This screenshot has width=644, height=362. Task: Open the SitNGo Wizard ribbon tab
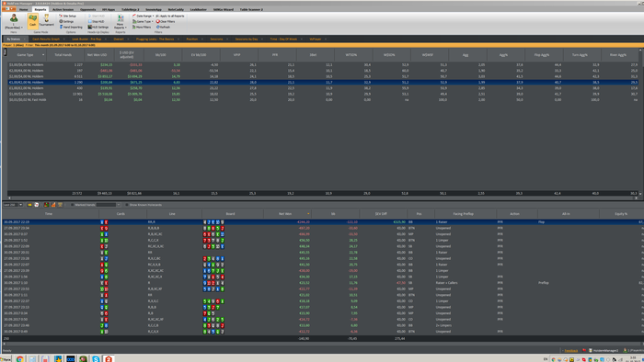[x=223, y=9]
